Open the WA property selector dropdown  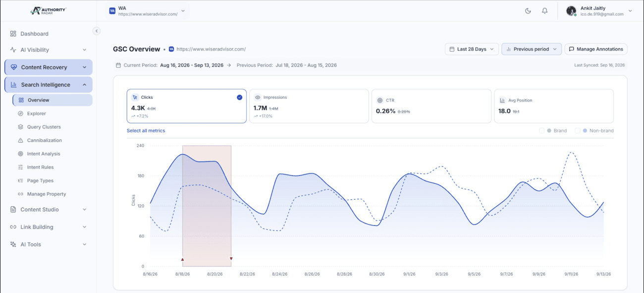[147, 11]
